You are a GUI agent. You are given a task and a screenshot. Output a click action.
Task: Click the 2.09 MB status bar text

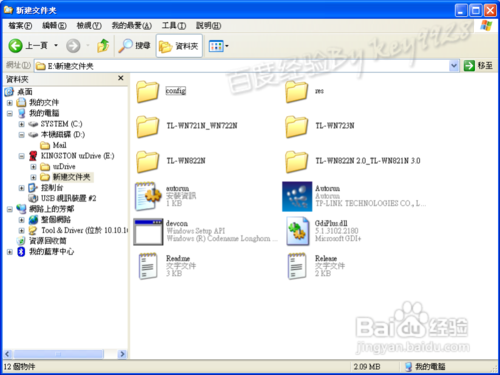click(367, 367)
